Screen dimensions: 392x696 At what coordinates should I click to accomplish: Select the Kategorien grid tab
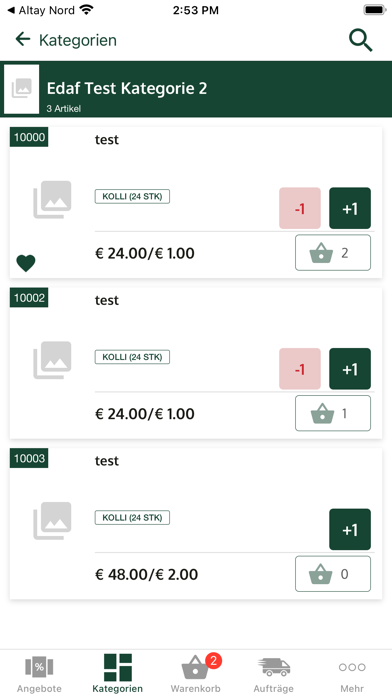118,673
